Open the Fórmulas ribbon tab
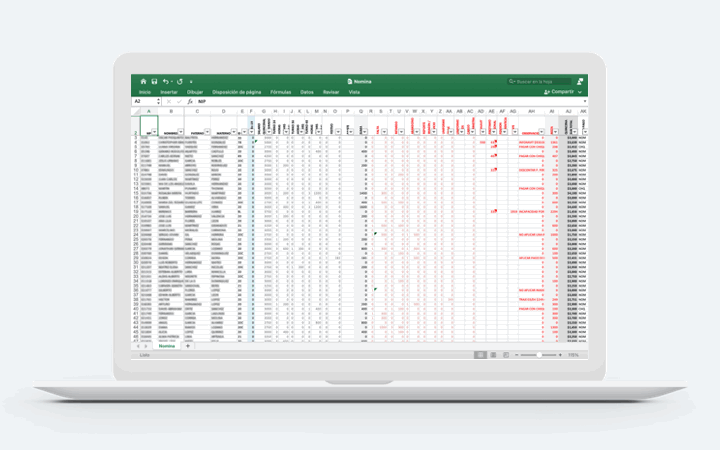720x450 pixels. click(281, 92)
